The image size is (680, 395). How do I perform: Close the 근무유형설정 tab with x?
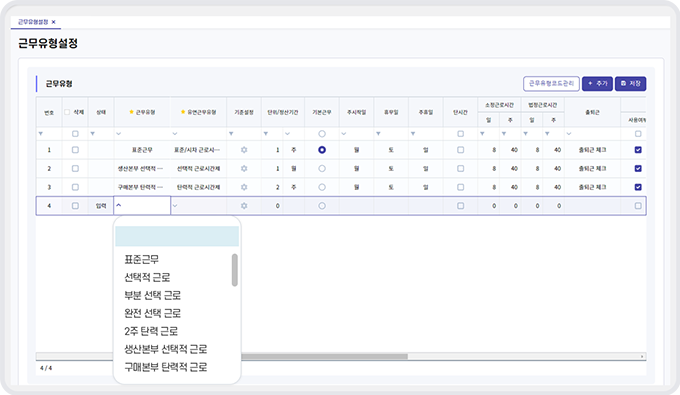(x=53, y=22)
